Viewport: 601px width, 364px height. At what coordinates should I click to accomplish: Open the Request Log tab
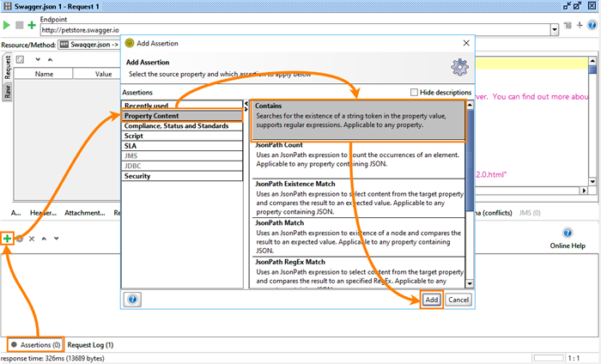(91, 344)
